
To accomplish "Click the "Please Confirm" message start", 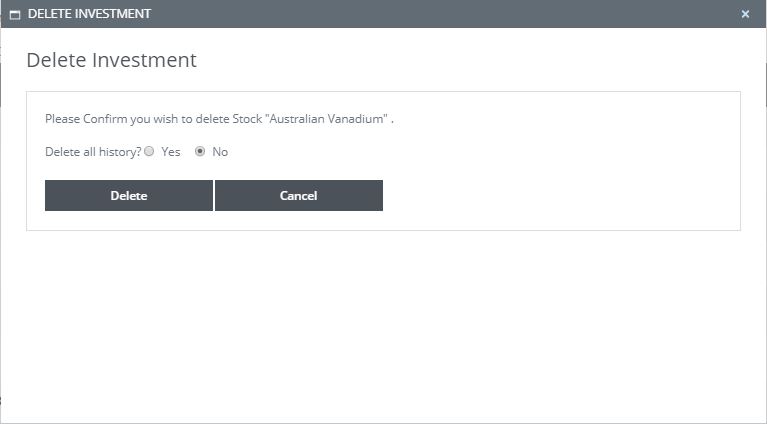I will (x=82, y=119).
